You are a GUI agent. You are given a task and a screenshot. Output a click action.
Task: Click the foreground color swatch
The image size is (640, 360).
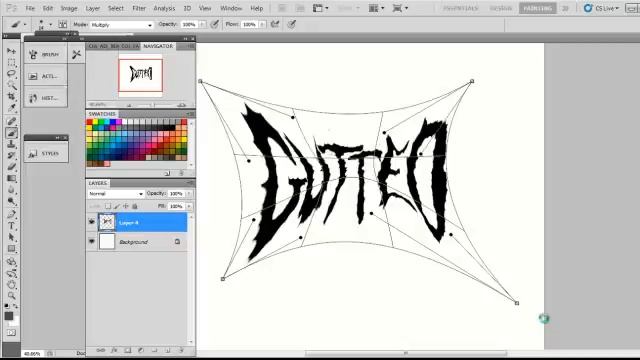[9, 316]
